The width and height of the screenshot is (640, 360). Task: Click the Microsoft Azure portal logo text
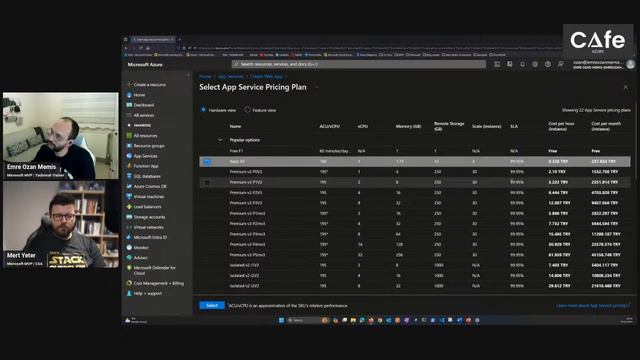click(145, 64)
